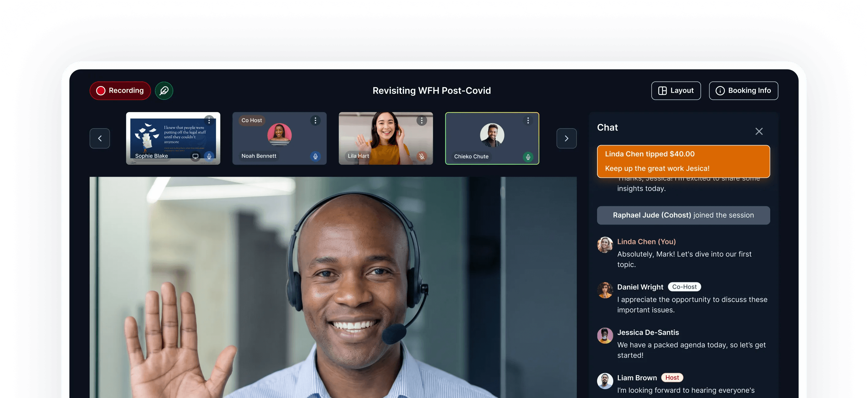This screenshot has height=398, width=868.
Task: Click the Revisiting WFH Post-Covid title
Action: (x=432, y=91)
